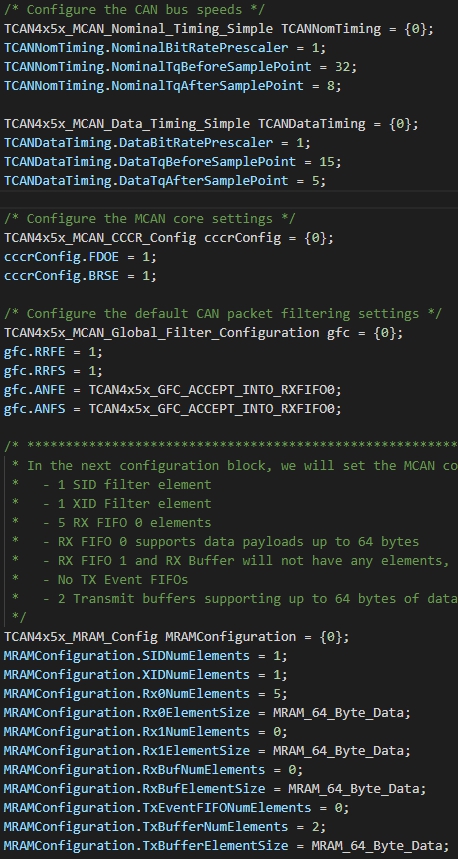458x859 pixels.
Task: Click the cccrConfig.FDOE = 1 line
Action: click(x=81, y=256)
